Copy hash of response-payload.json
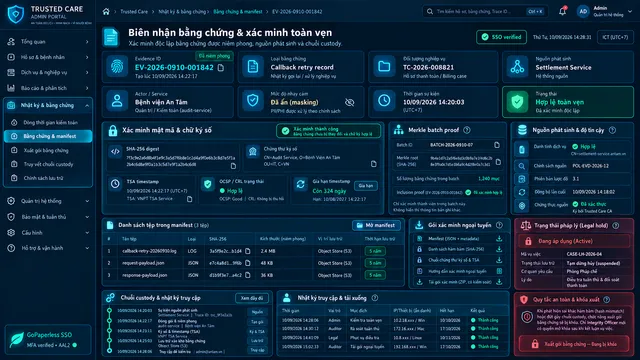 (248, 275)
